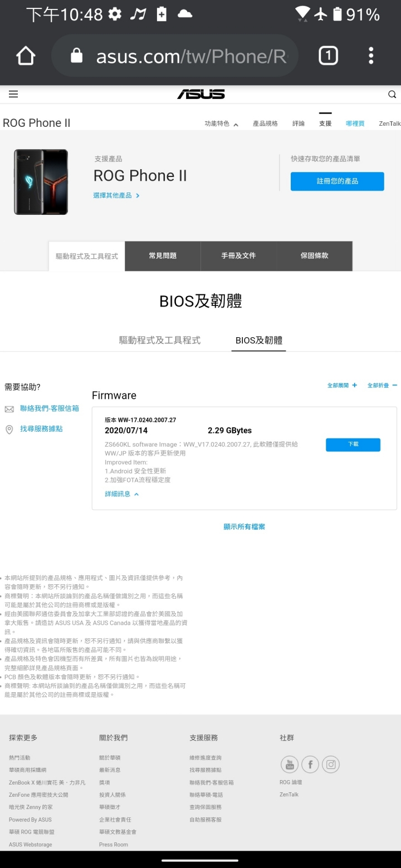Click 顯示所有檔案 link

(x=244, y=526)
